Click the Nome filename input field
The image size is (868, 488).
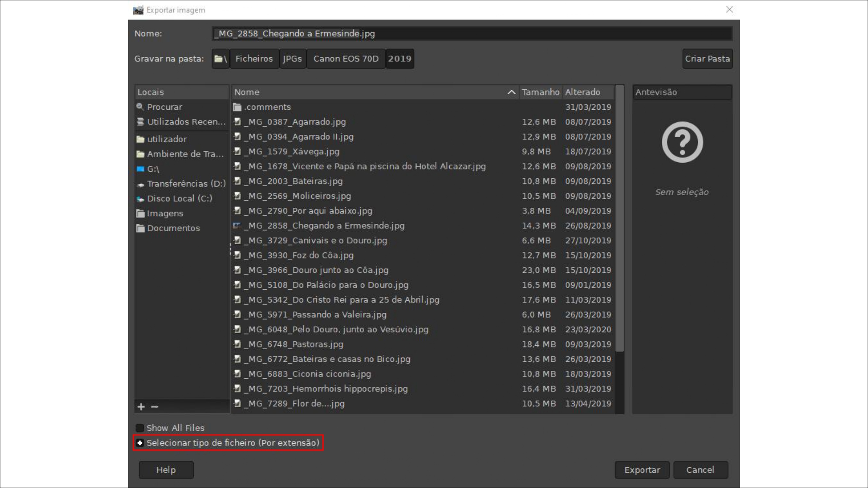[x=471, y=33]
